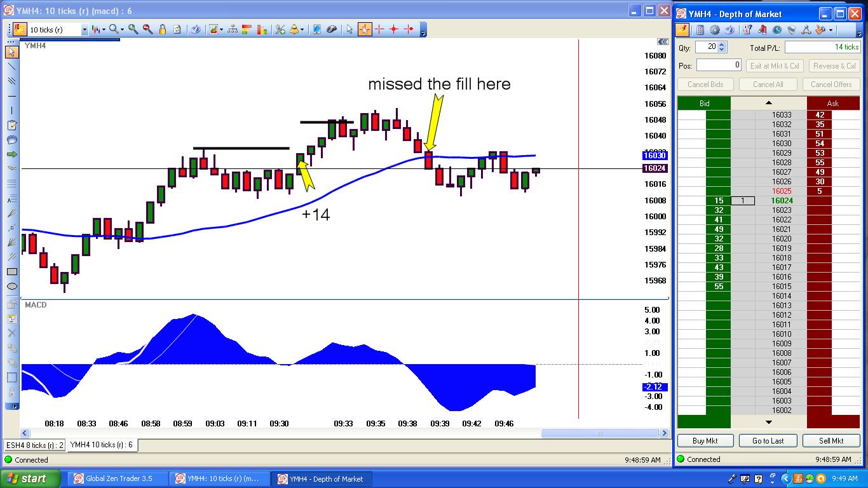
Task: Toggle the highlighted crosshair cursor mode
Action: click(x=365, y=29)
